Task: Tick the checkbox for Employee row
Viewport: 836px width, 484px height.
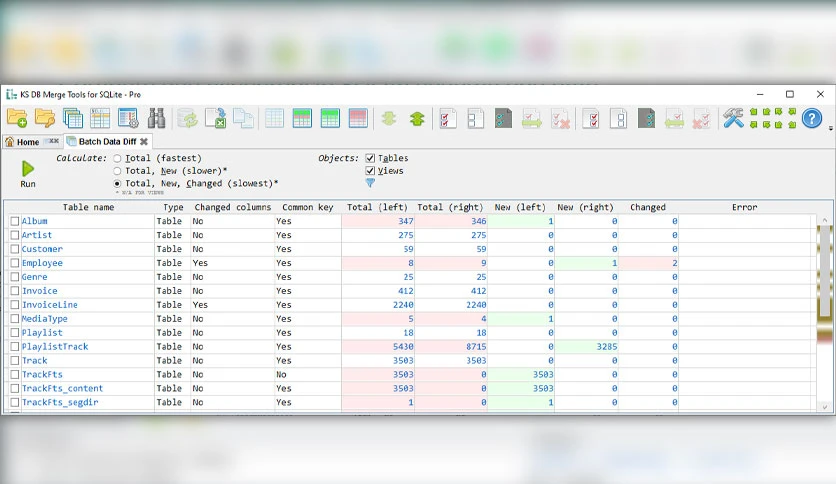Action: coord(15,263)
